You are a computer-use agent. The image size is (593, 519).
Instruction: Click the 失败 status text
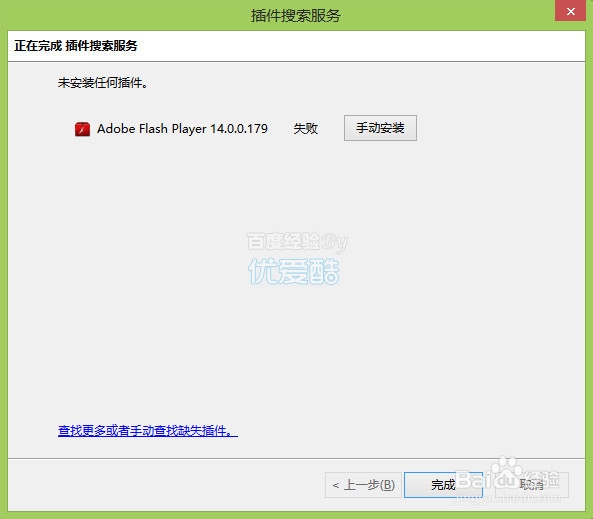click(x=306, y=129)
